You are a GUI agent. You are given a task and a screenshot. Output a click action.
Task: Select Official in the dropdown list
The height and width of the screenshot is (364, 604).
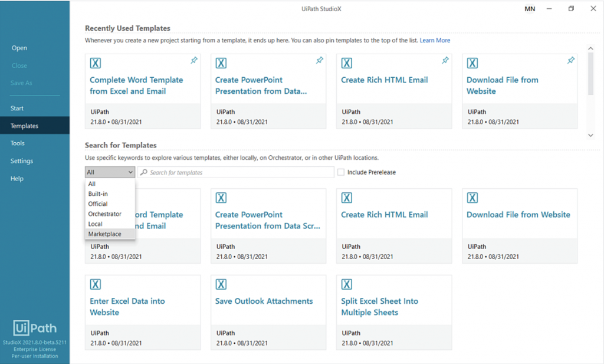coord(110,204)
